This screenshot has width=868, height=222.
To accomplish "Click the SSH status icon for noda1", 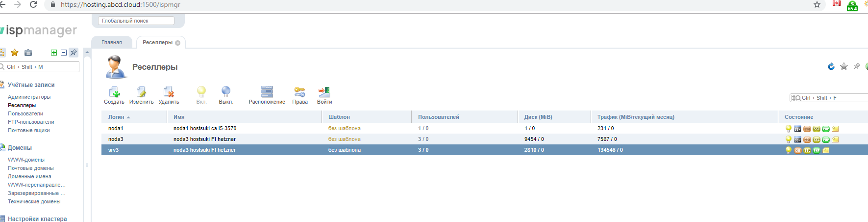I will (x=798, y=129).
